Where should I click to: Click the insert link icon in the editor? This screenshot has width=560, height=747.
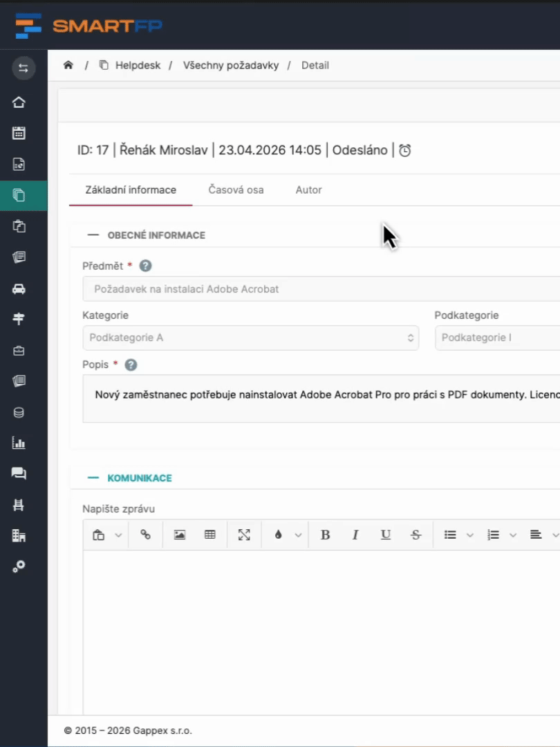[145, 535]
